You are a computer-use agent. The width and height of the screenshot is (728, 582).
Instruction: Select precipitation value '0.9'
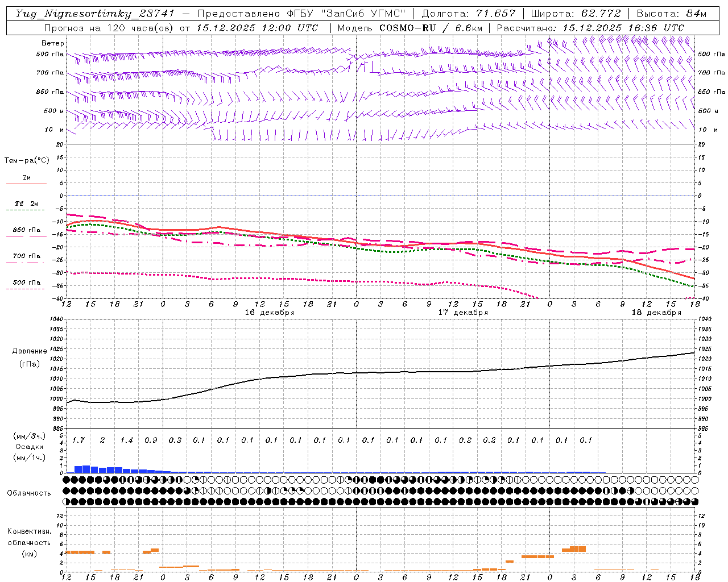(x=151, y=440)
